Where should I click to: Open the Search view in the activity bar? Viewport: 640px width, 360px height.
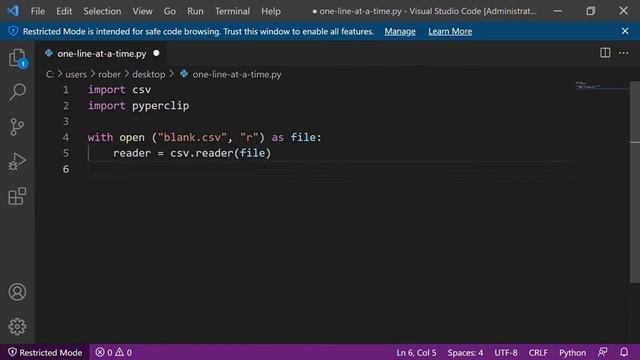(x=17, y=92)
